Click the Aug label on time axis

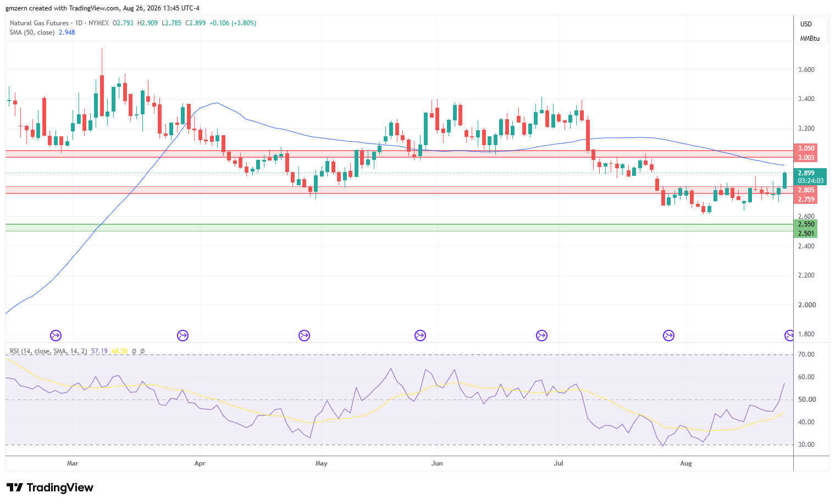pos(685,463)
